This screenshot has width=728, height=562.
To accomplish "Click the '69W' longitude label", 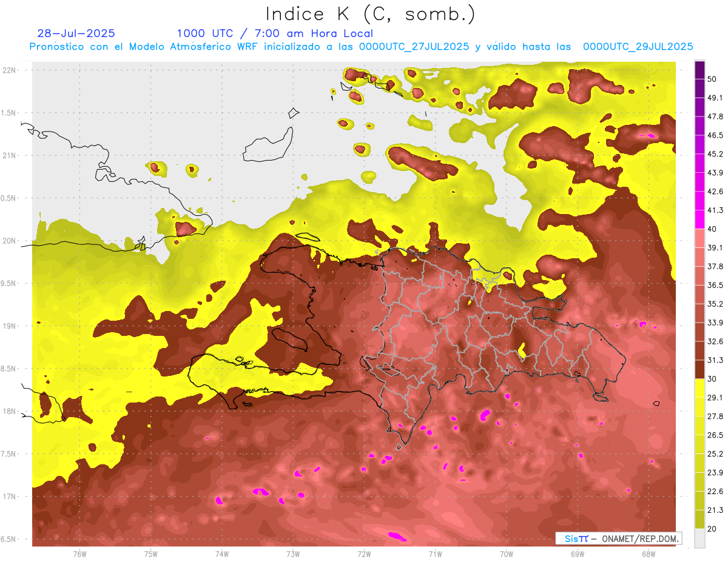I will (578, 554).
